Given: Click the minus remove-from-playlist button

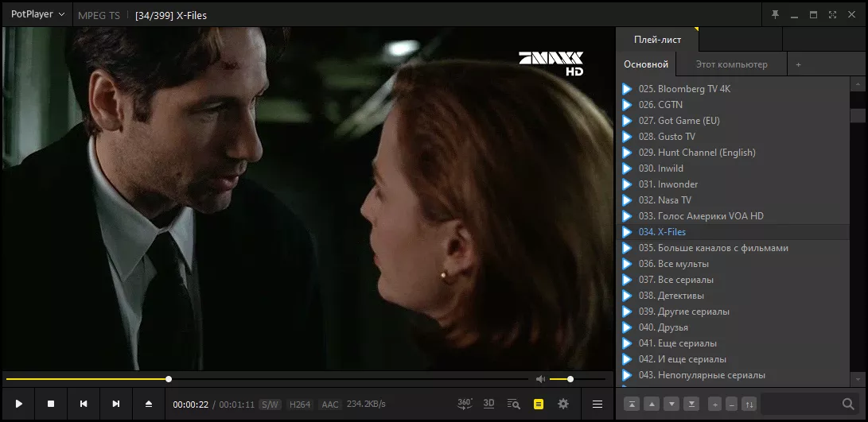Looking at the screenshot, I should (732, 405).
